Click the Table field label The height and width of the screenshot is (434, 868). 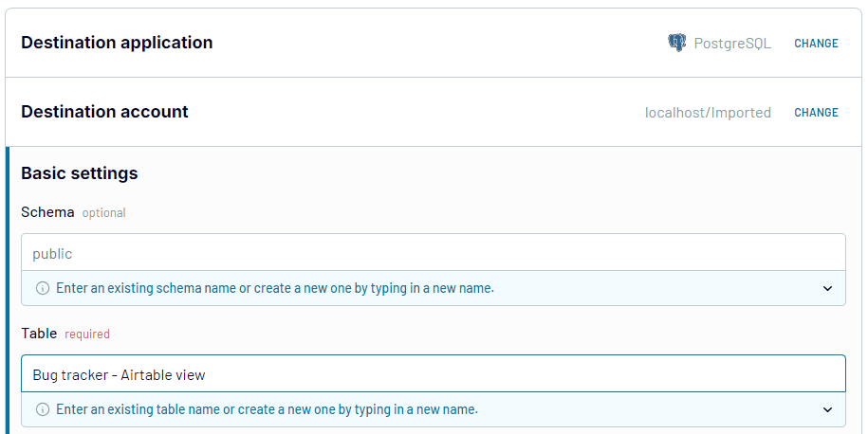point(39,334)
